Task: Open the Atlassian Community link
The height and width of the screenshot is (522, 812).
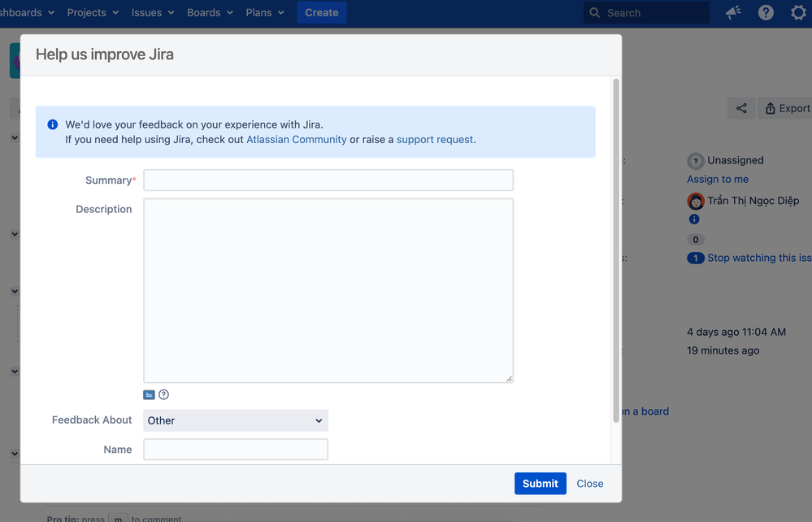Action: (x=296, y=139)
